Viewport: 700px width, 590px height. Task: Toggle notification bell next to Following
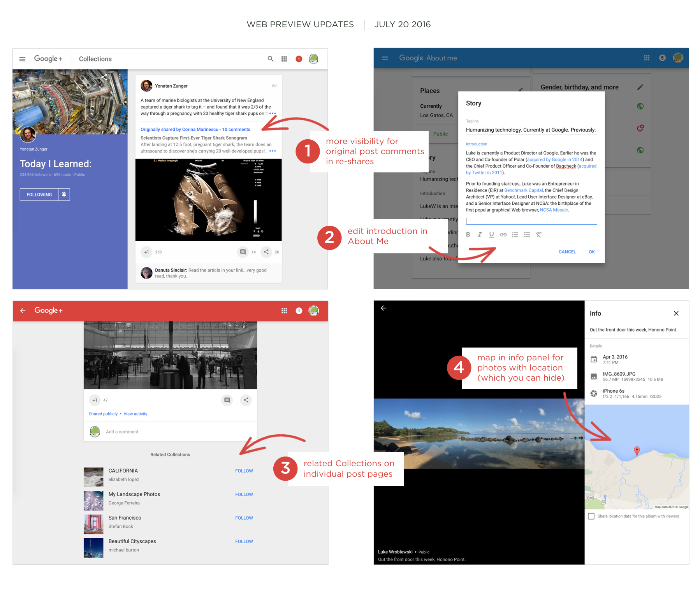64,194
